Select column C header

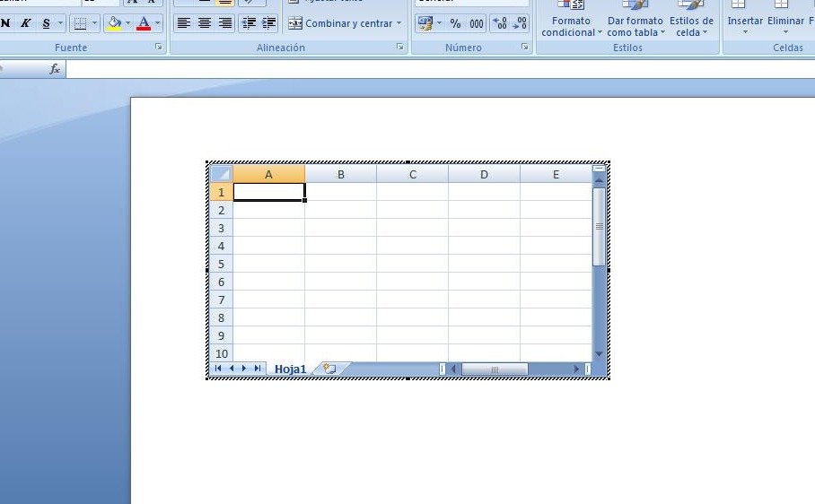413,174
